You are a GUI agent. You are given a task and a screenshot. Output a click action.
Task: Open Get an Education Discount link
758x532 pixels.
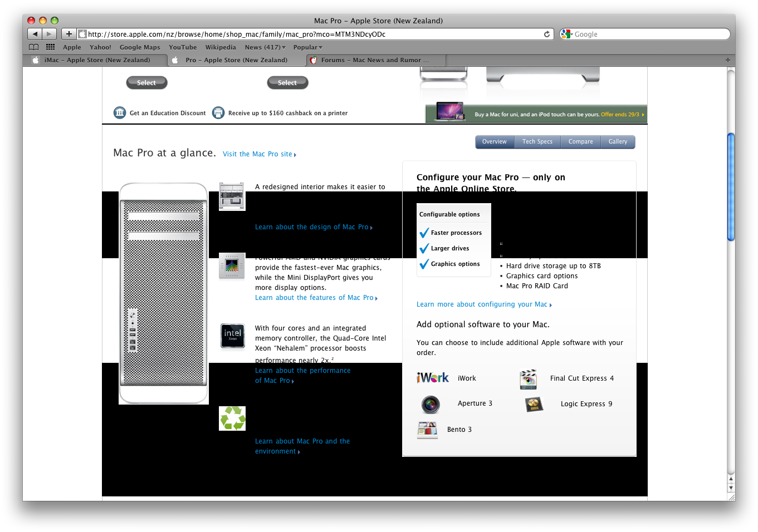click(x=168, y=113)
